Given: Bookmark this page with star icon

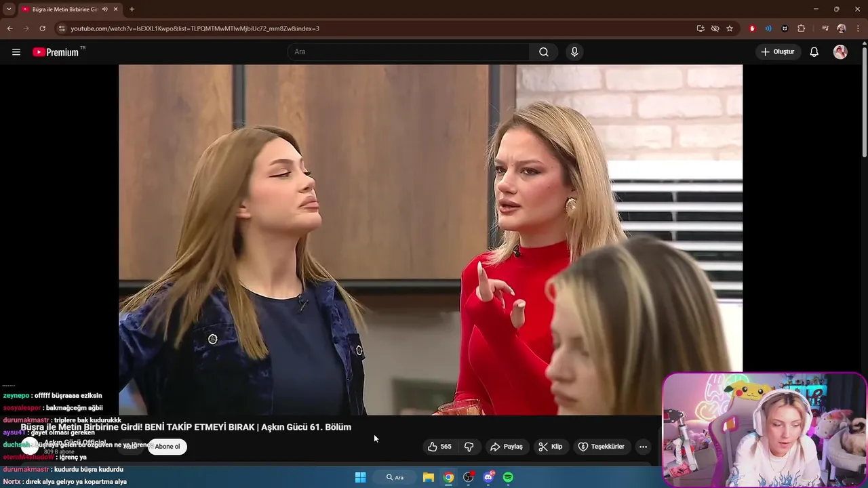Looking at the screenshot, I should click(x=730, y=28).
